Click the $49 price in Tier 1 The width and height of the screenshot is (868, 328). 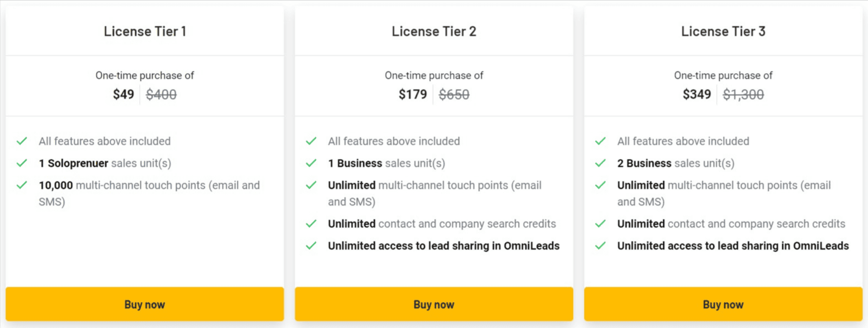123,94
